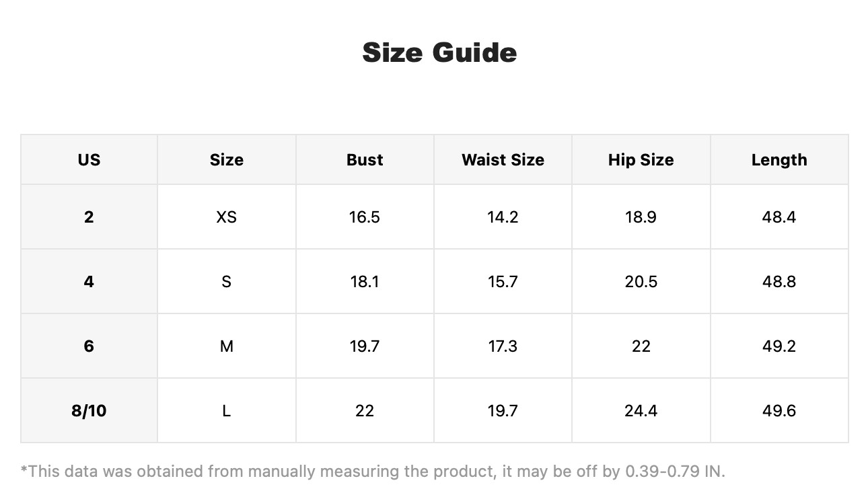Click the Hip Size column header

(x=641, y=160)
